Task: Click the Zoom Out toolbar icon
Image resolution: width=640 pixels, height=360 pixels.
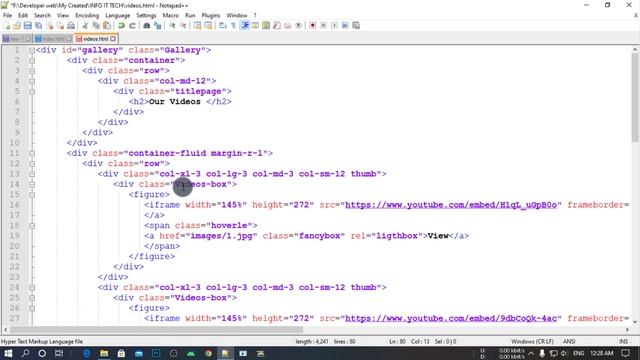Action: click(x=183, y=25)
